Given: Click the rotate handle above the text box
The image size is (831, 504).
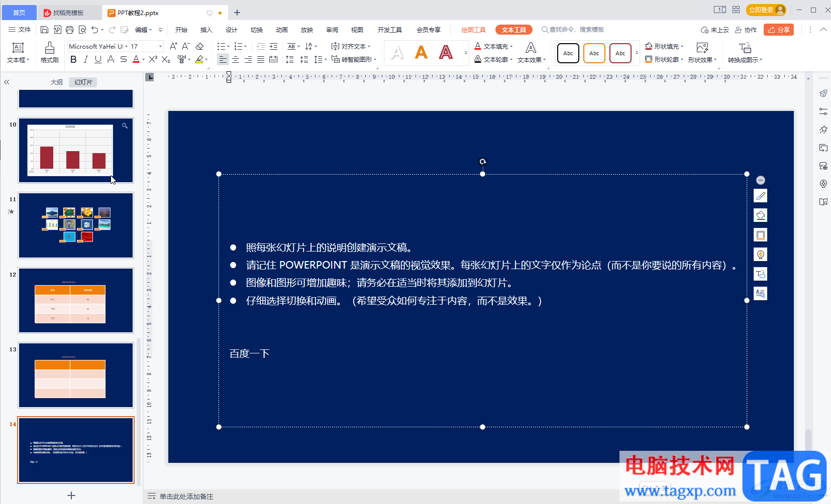Looking at the screenshot, I should point(482,162).
